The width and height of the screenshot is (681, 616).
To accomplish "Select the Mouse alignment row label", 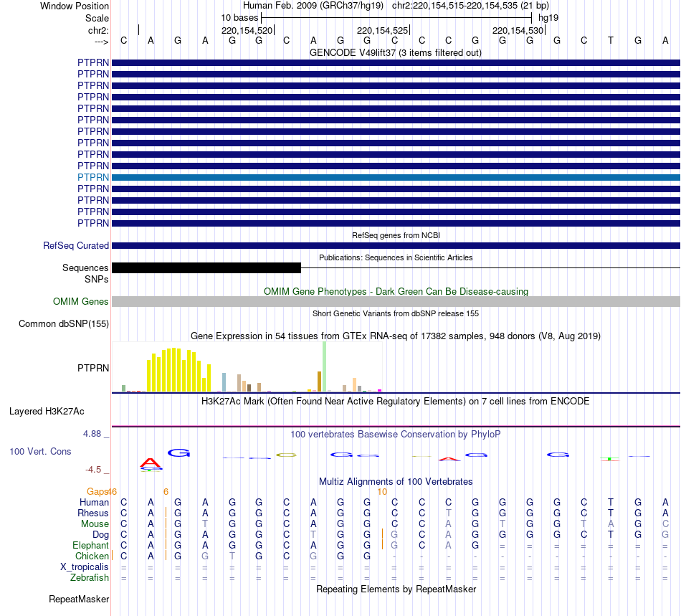I will click(x=95, y=524).
